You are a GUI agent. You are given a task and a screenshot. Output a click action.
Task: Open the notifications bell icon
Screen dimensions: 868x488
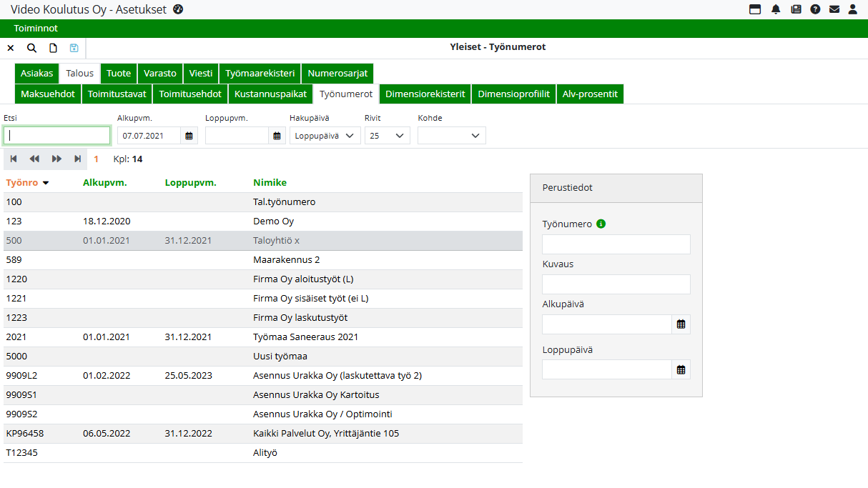776,9
